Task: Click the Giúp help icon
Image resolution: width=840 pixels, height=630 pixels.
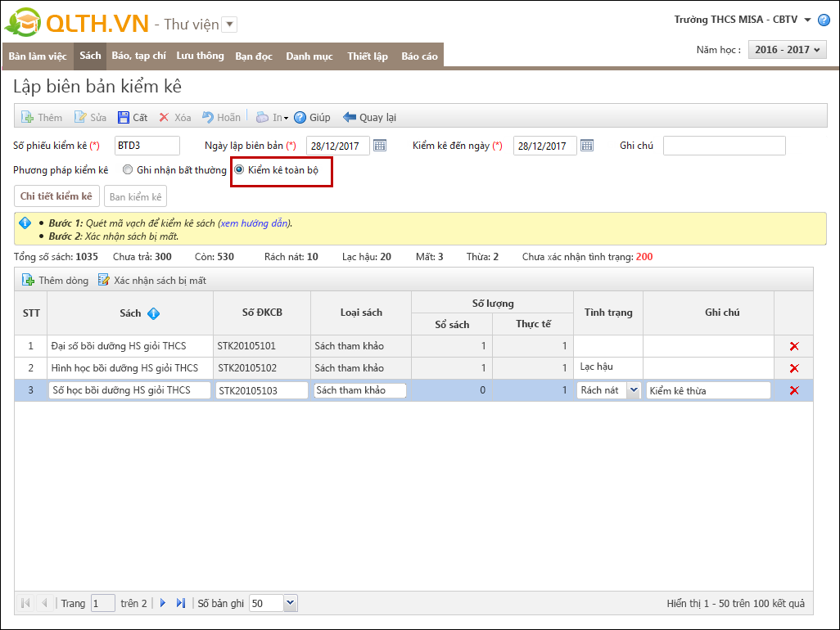Action: click(300, 117)
